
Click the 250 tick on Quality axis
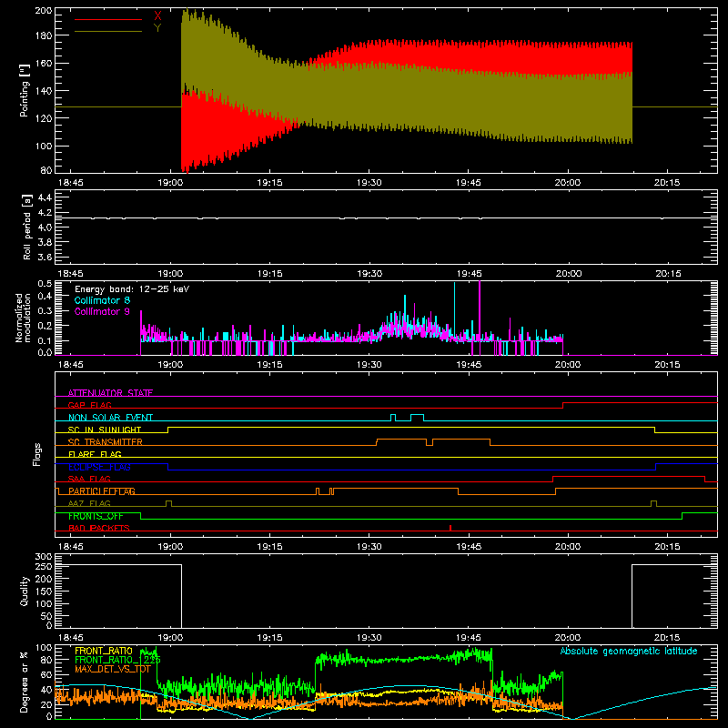[44, 566]
